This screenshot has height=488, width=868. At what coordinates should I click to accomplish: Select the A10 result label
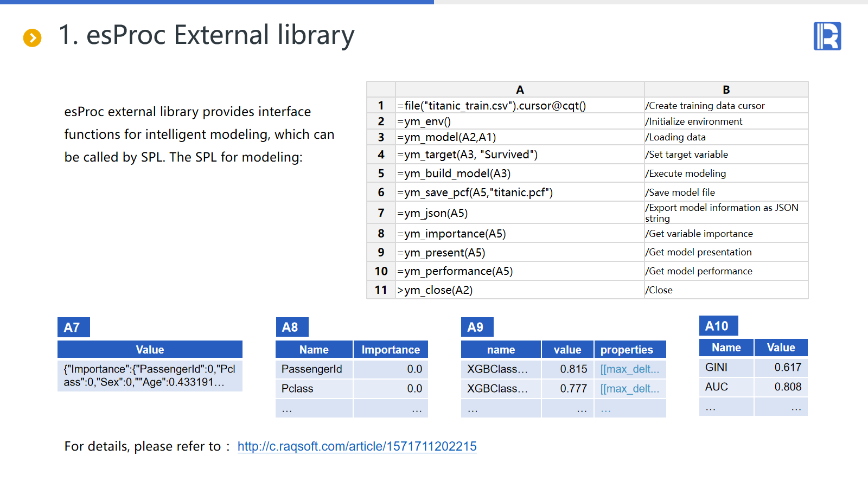click(x=718, y=326)
